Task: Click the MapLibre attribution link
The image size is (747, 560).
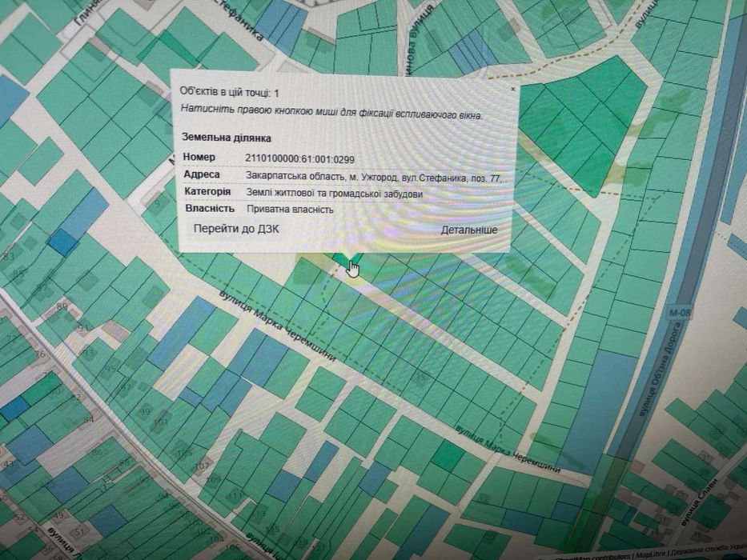Action: point(651,554)
